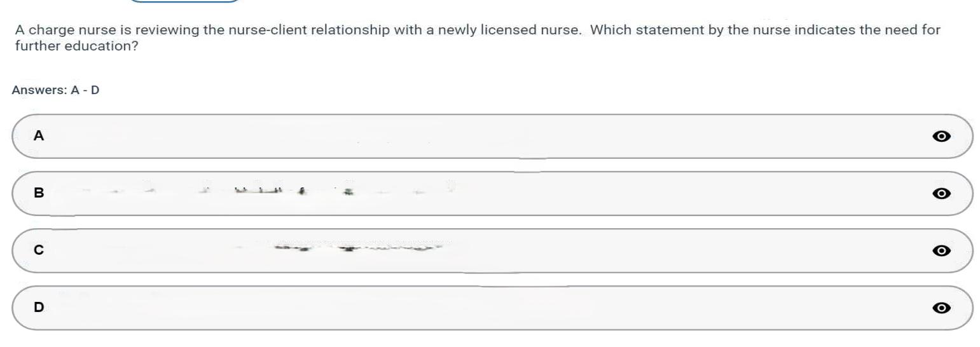980x347 pixels.
Task: Strike out answer C using eye icon
Action: click(941, 250)
